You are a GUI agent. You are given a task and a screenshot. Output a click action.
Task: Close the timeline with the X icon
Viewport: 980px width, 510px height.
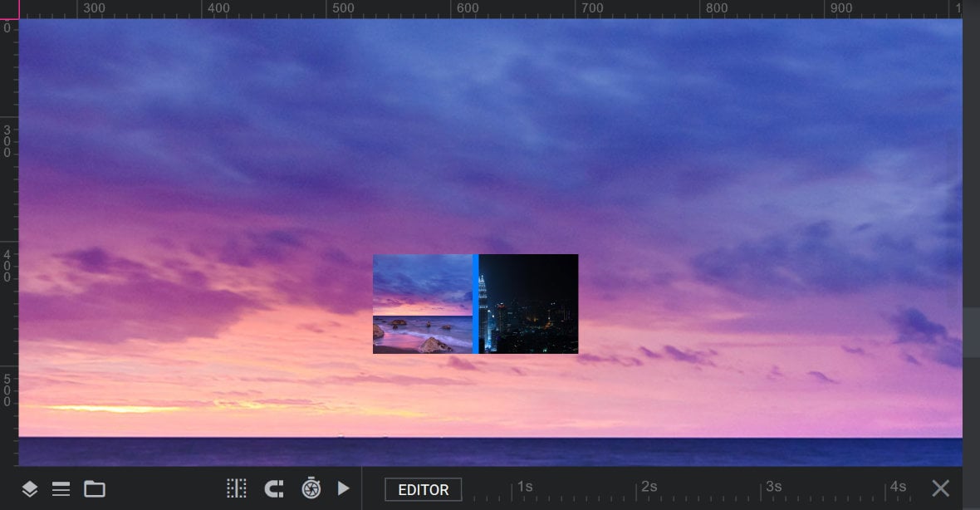941,488
